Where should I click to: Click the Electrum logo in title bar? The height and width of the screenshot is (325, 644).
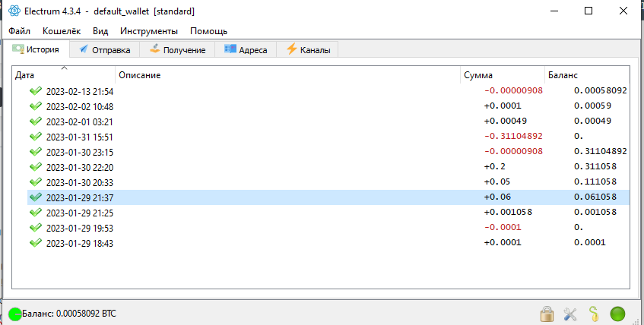(x=14, y=11)
